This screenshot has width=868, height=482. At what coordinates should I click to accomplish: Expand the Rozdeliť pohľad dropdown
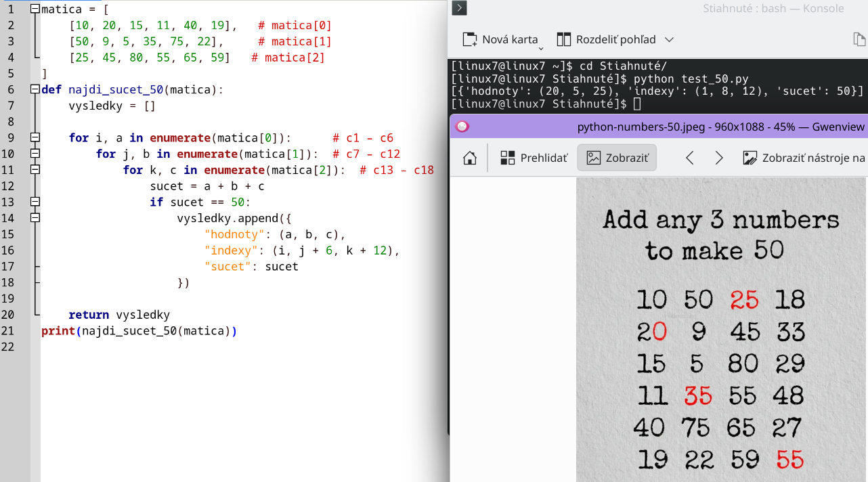pyautogui.click(x=669, y=39)
